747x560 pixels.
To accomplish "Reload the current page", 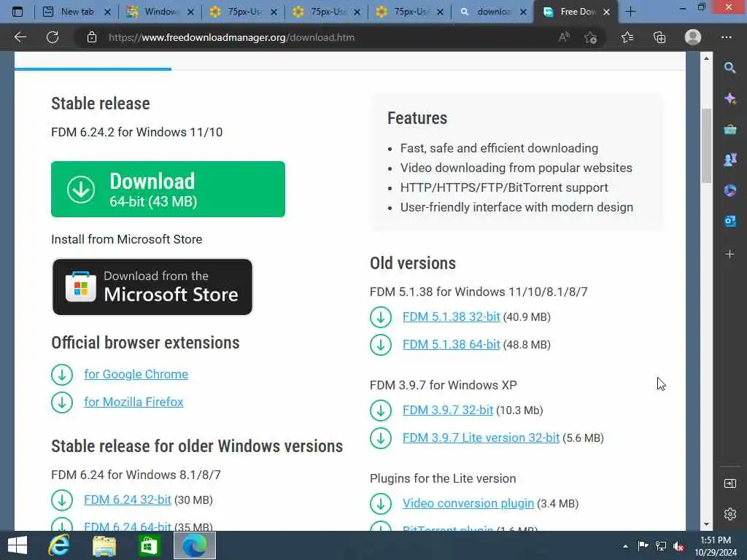I will point(53,37).
